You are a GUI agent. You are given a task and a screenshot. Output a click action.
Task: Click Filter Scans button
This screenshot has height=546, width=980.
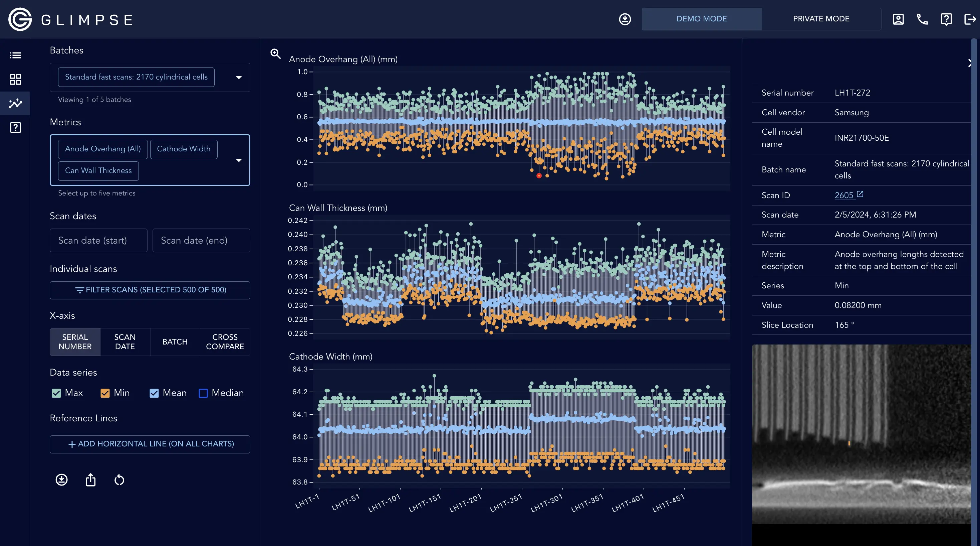pyautogui.click(x=150, y=290)
